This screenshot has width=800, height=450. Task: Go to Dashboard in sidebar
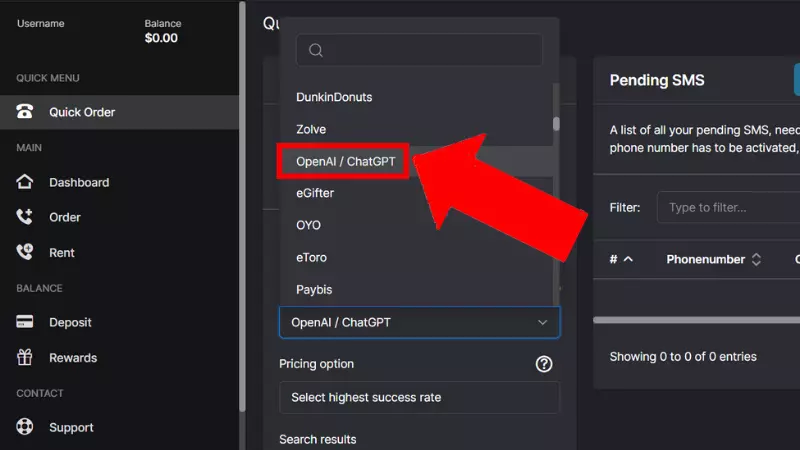[x=79, y=182]
